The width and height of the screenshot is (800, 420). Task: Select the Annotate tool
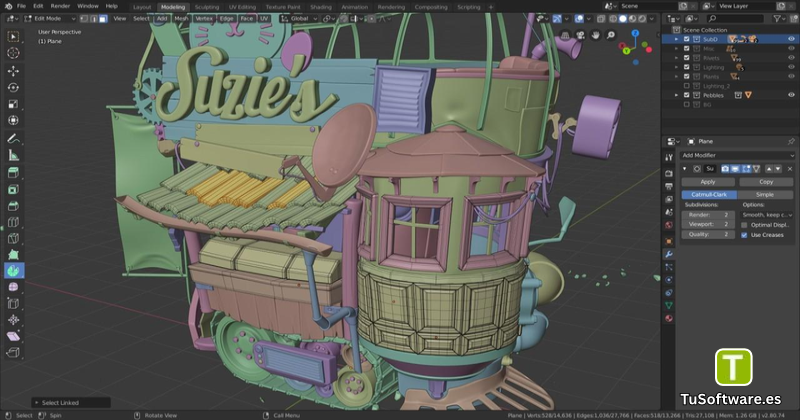coord(13,138)
